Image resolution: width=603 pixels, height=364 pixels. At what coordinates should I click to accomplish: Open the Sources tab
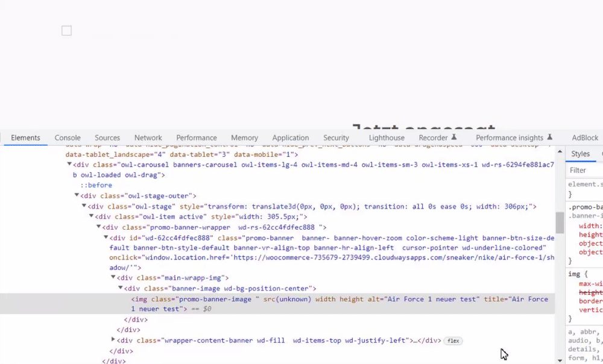[x=107, y=137]
